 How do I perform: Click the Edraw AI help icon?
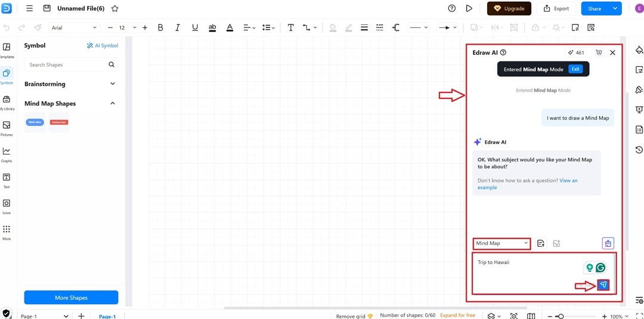[x=503, y=52]
